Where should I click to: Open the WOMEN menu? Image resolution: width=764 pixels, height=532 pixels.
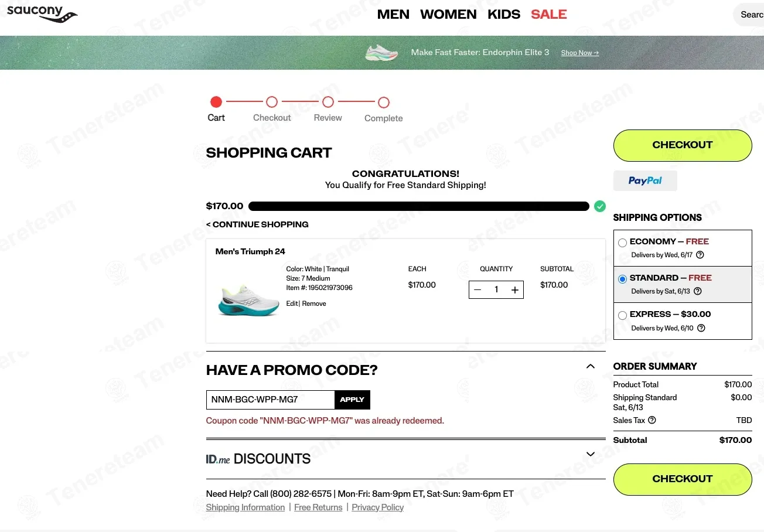448,15
